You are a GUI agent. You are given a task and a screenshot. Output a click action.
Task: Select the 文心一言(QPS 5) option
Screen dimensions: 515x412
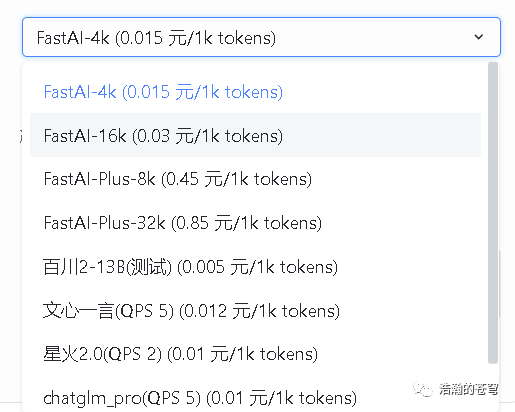coord(255,310)
